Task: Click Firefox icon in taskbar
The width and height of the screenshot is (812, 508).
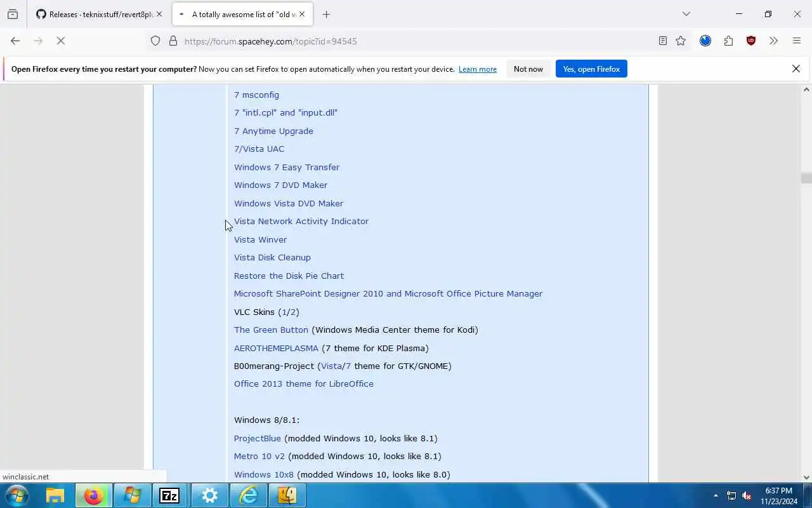Action: [93, 495]
